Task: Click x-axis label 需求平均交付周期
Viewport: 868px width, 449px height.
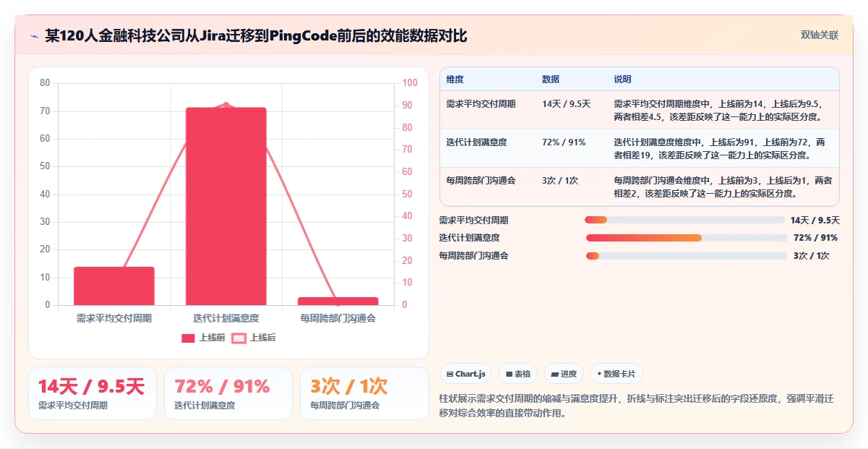Action: (114, 318)
